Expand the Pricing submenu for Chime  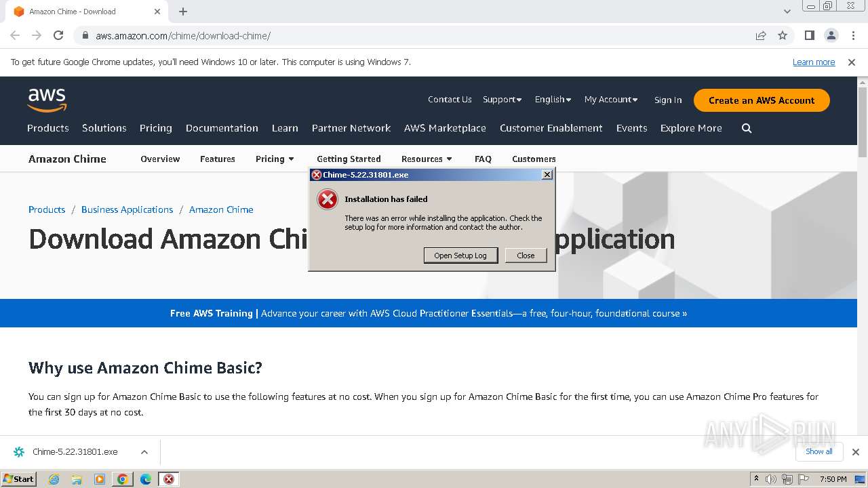(275, 159)
